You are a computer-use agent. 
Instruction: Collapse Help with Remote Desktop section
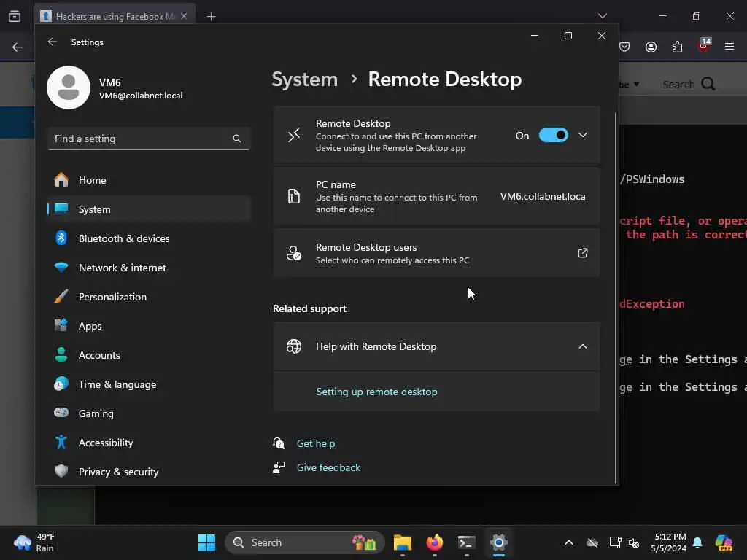coord(582,346)
